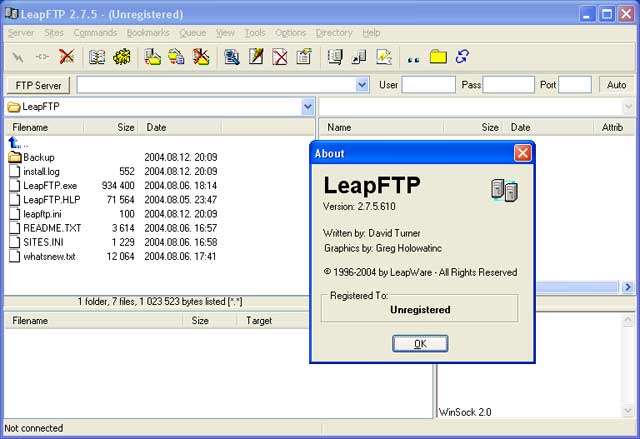The height and width of the screenshot is (439, 640).
Task: Open the remote path dropdown
Action: (628, 106)
